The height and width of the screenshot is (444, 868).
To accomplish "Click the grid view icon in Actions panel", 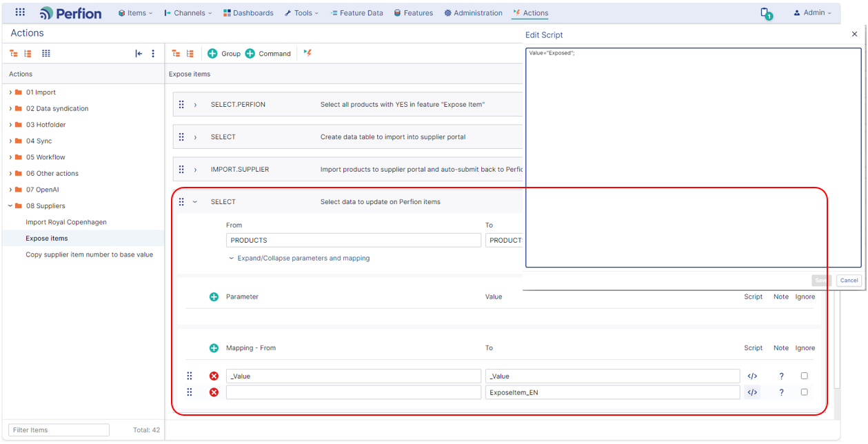I will (x=46, y=53).
